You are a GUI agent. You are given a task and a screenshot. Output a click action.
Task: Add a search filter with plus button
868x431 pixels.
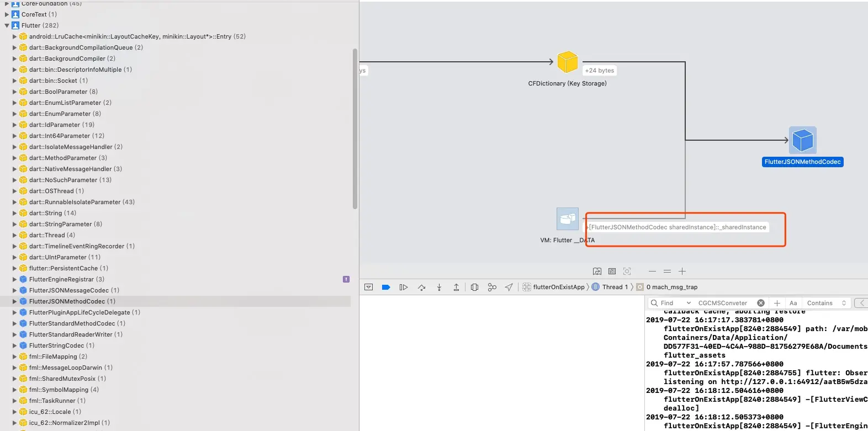(777, 303)
